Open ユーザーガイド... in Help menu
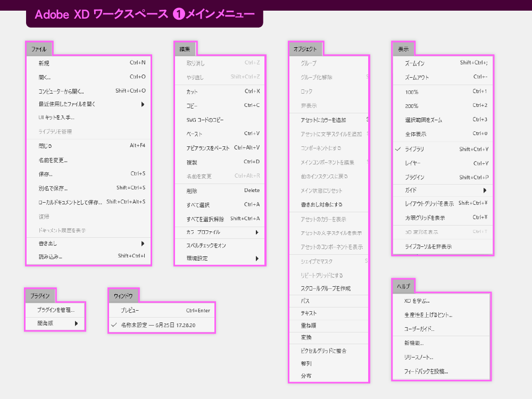 click(x=442, y=329)
